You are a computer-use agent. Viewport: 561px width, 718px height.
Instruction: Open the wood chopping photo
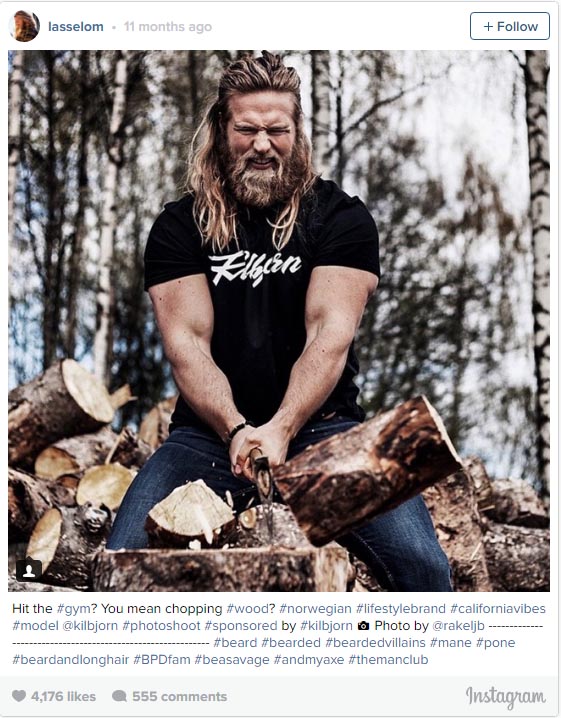click(278, 321)
